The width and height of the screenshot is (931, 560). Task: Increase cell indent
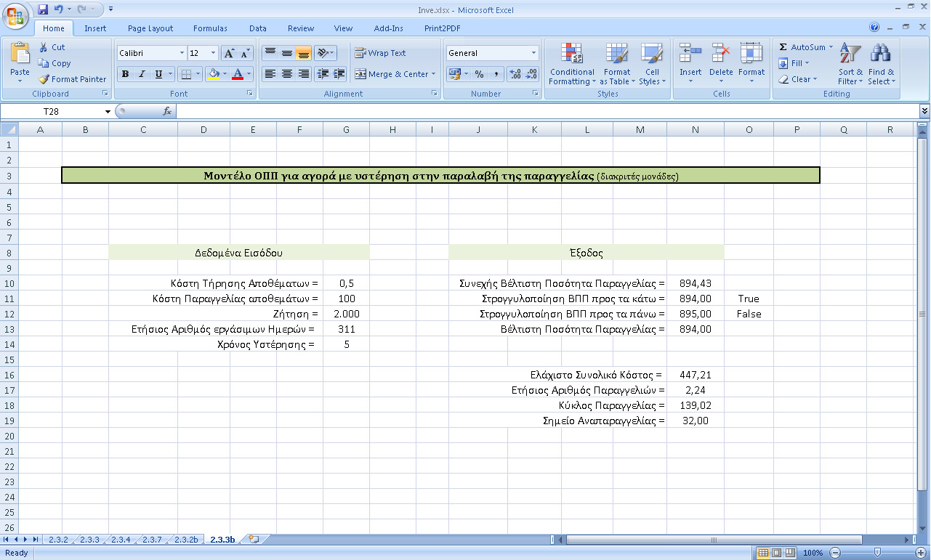[339, 74]
